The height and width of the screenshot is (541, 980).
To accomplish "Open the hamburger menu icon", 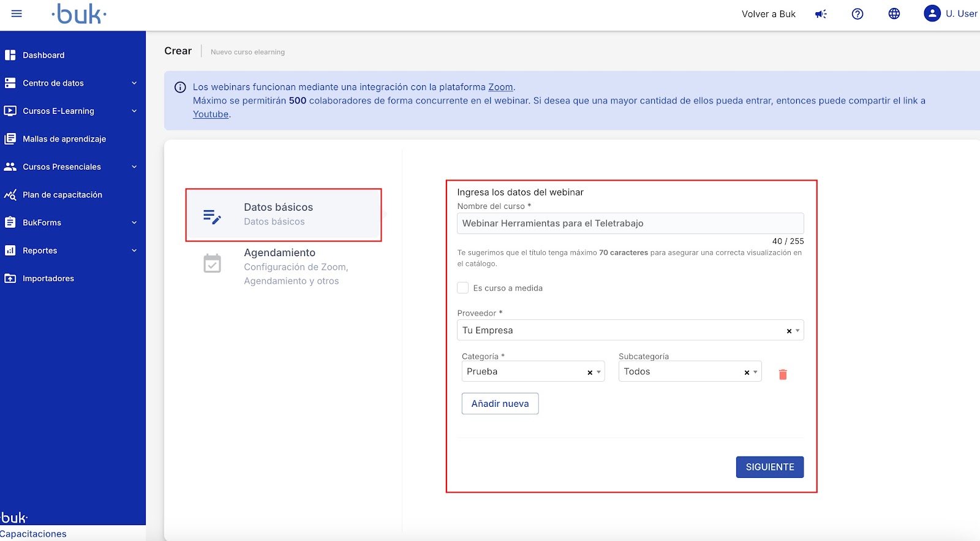I will (17, 13).
